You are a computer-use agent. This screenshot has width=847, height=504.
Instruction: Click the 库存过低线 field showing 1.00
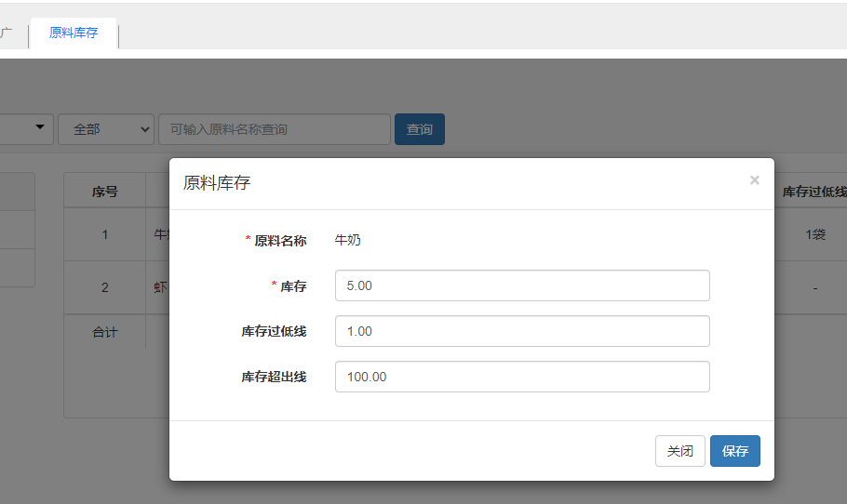(521, 331)
